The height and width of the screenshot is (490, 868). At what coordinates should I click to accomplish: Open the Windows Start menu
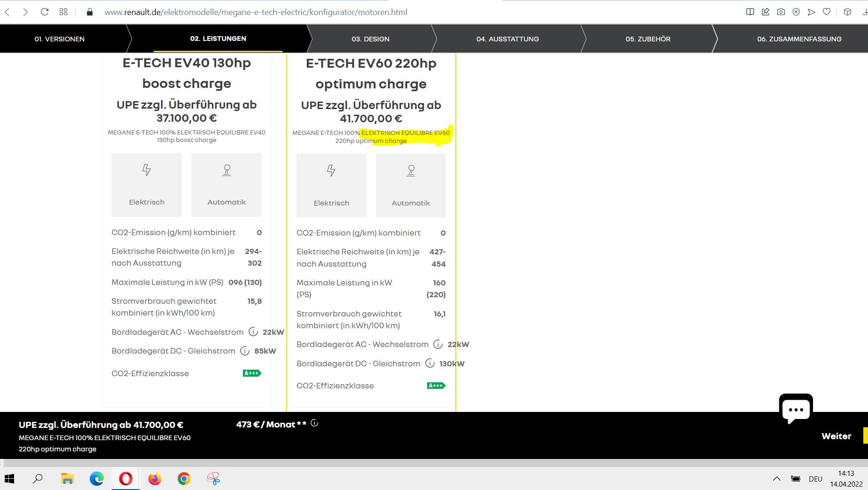[9, 479]
